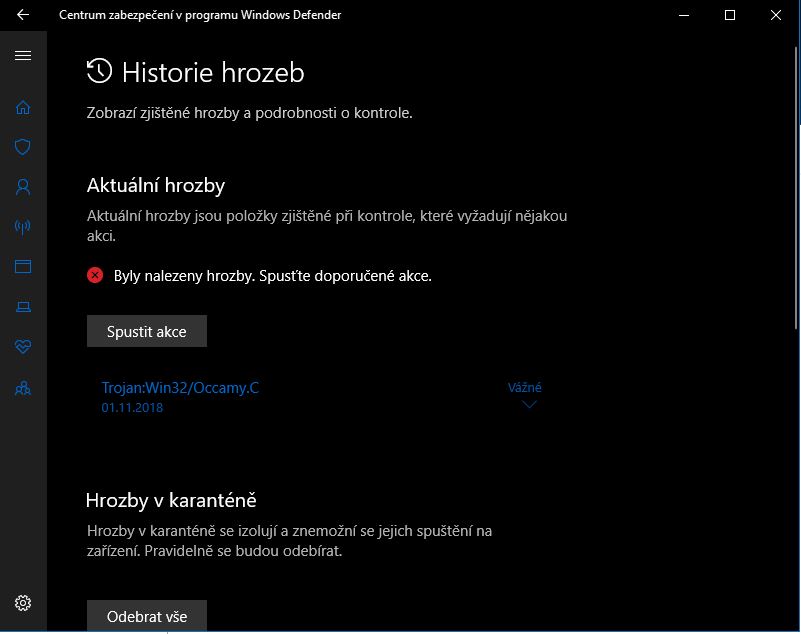Click the Historie hrozeb clock icon
801x634 pixels.
(99, 71)
